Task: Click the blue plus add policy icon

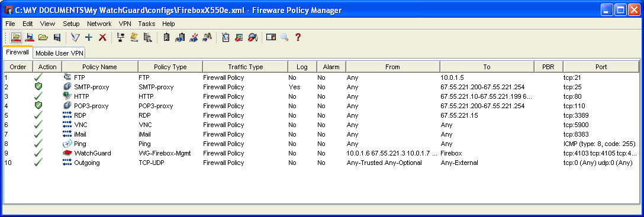Action: [x=89, y=37]
